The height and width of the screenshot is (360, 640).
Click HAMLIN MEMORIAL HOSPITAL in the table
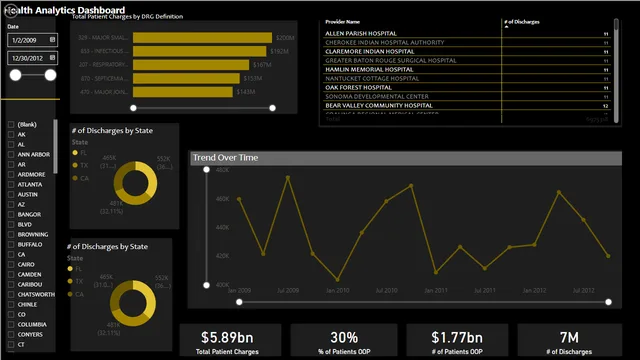(467, 69)
